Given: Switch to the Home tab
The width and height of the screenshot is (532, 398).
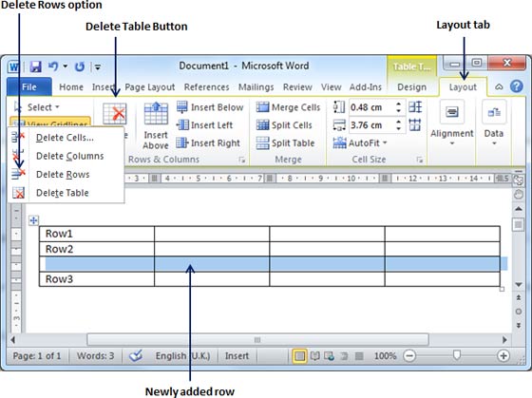Looking at the screenshot, I should coord(71,87).
